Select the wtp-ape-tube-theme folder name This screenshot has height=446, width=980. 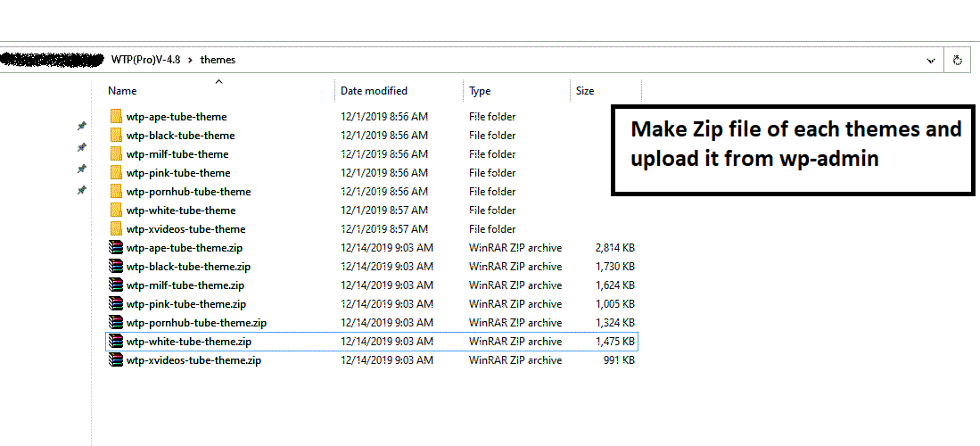pyautogui.click(x=177, y=116)
